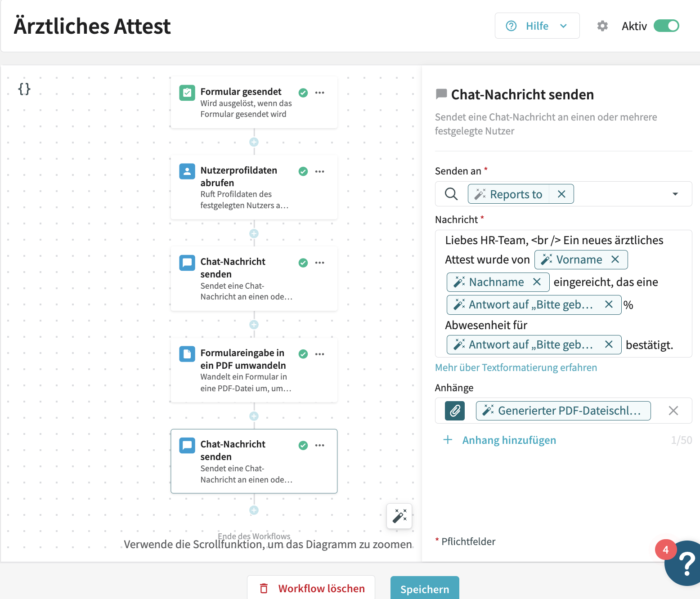Click Workflow löschen button
The width and height of the screenshot is (700, 599).
click(x=311, y=589)
